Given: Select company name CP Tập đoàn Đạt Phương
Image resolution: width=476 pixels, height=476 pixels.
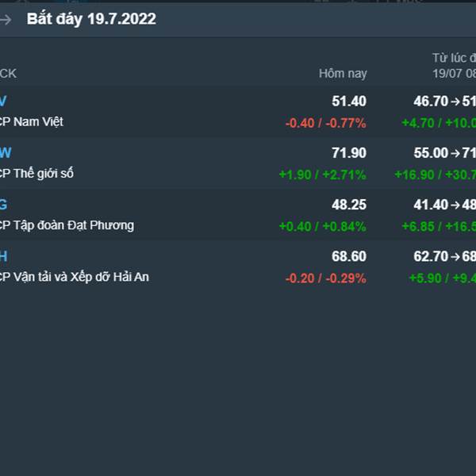Looking at the screenshot, I should point(67,225).
